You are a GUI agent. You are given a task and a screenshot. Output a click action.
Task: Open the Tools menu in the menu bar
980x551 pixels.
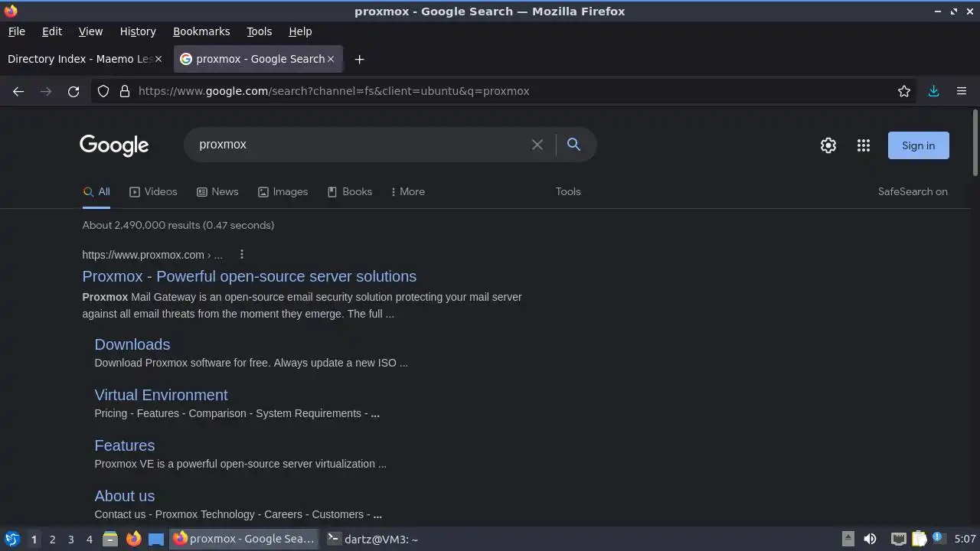click(x=259, y=31)
